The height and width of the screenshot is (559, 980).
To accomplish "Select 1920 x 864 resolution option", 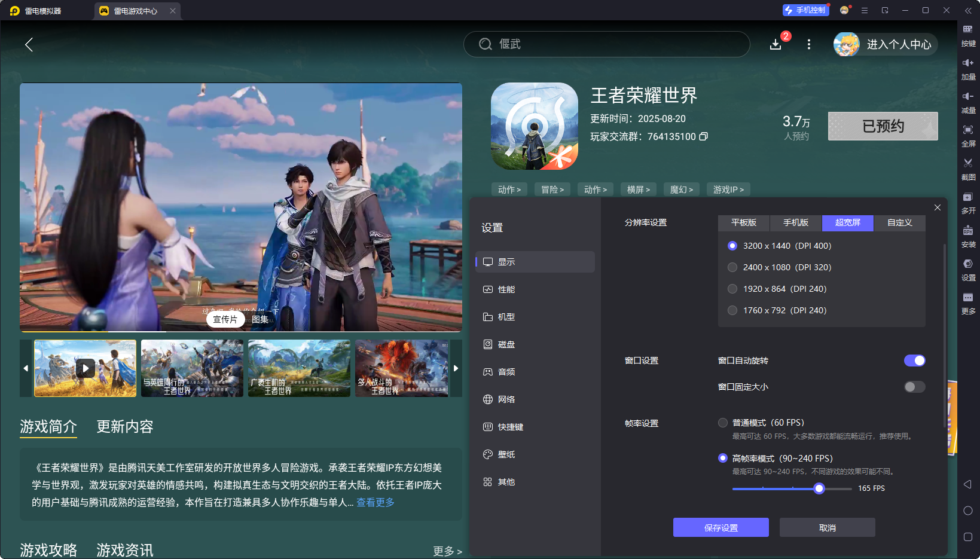I will pyautogui.click(x=777, y=289).
